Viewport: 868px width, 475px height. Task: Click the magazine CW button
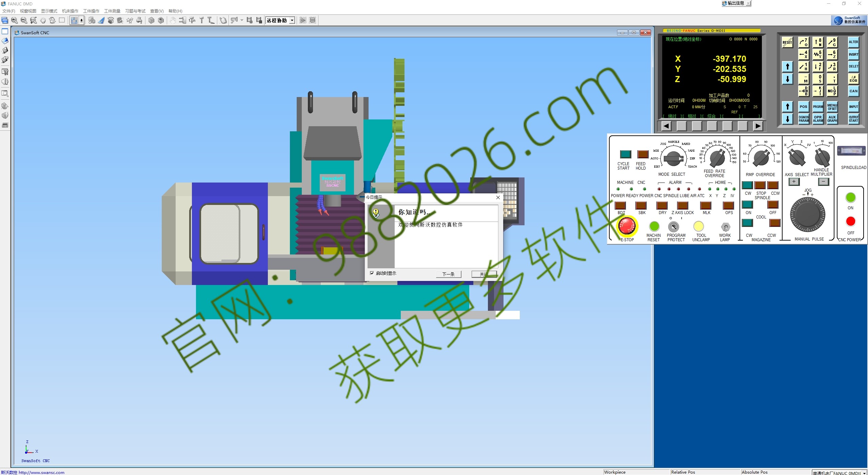747,223
